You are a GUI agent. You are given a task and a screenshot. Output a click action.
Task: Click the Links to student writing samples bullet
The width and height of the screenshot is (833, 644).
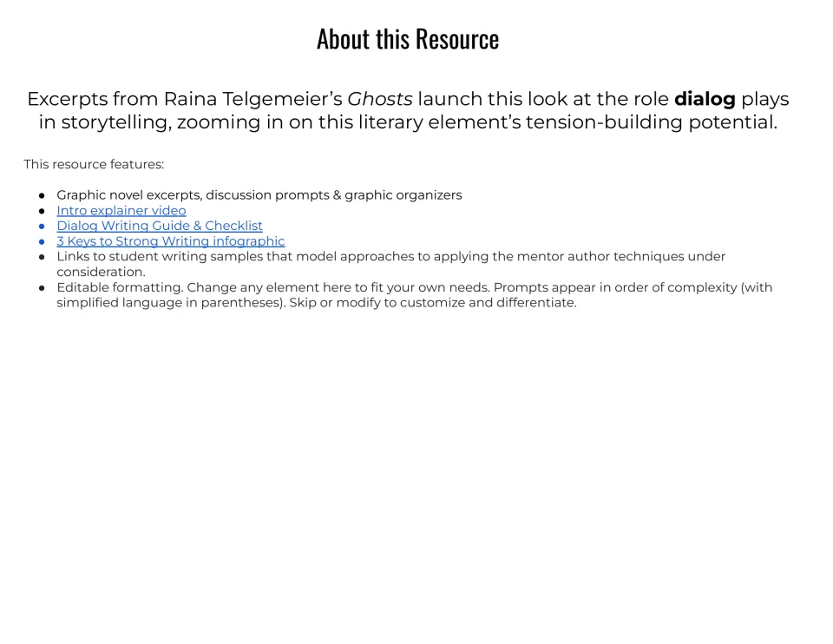click(391, 264)
